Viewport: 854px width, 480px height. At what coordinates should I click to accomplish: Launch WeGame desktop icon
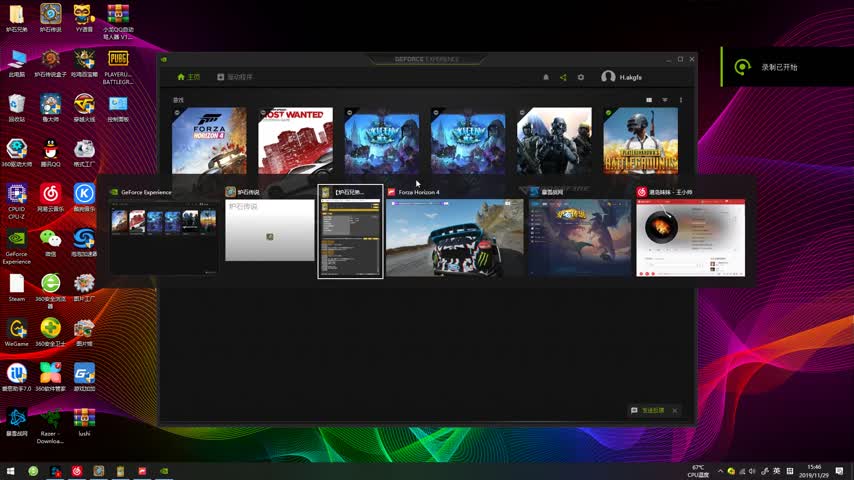(16, 332)
